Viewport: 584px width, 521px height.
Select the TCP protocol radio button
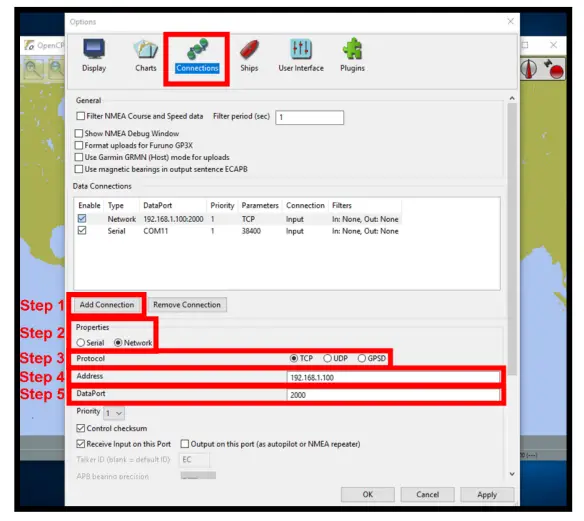(294, 358)
